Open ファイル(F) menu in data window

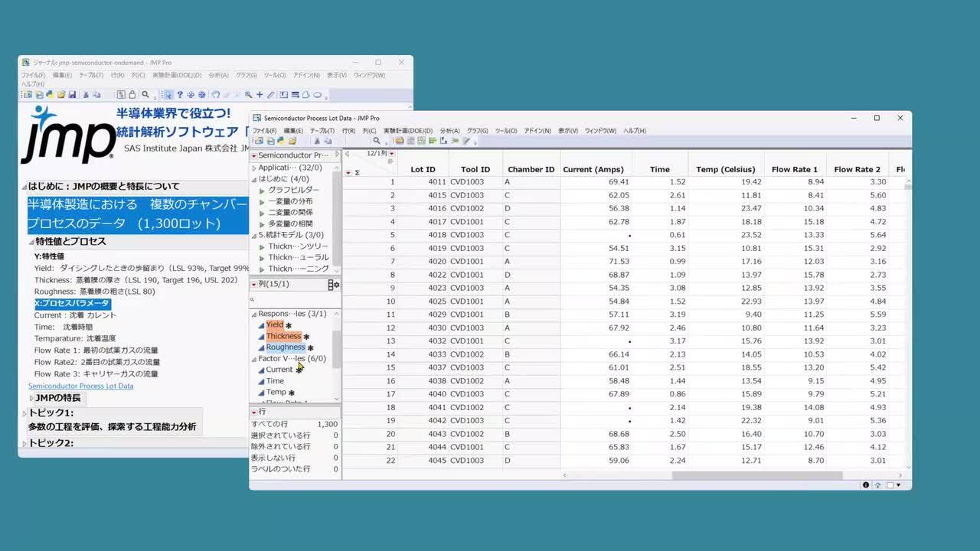[265, 131]
